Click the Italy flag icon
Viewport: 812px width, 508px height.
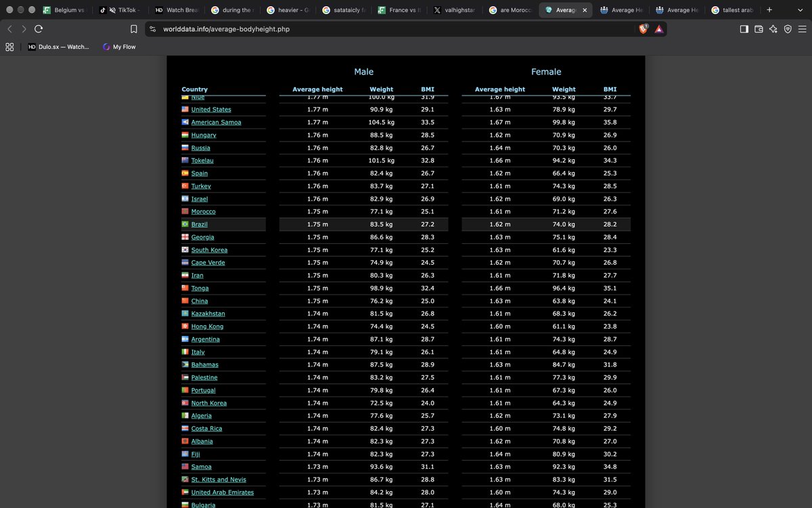click(185, 352)
